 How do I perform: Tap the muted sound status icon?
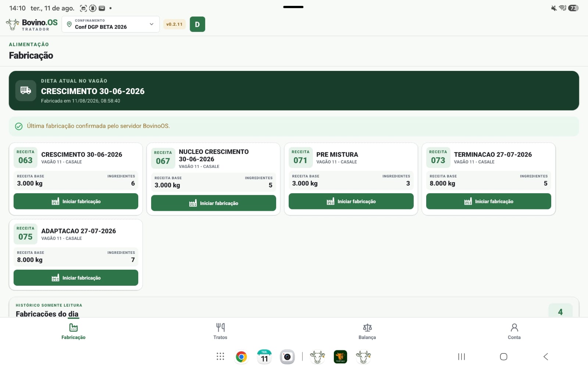click(x=554, y=8)
